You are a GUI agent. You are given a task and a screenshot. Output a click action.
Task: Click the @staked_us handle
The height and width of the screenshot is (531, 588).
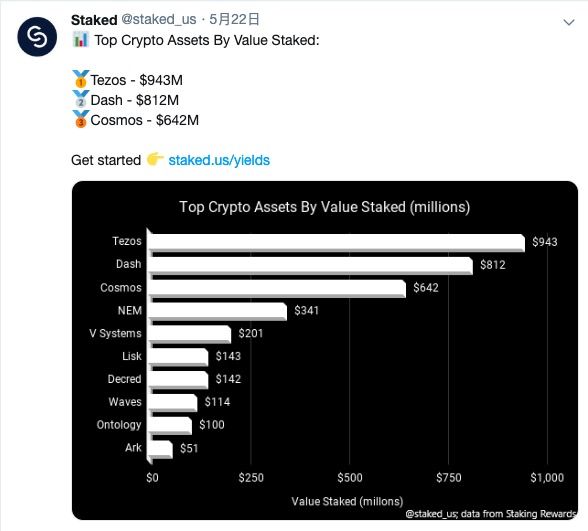click(158, 20)
